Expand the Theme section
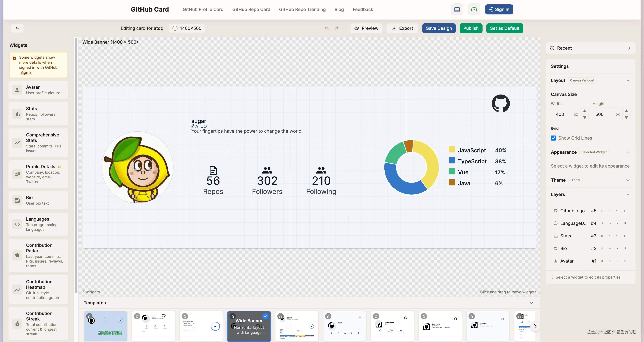Image resolution: width=644 pixels, height=342 pixels. tap(628, 180)
